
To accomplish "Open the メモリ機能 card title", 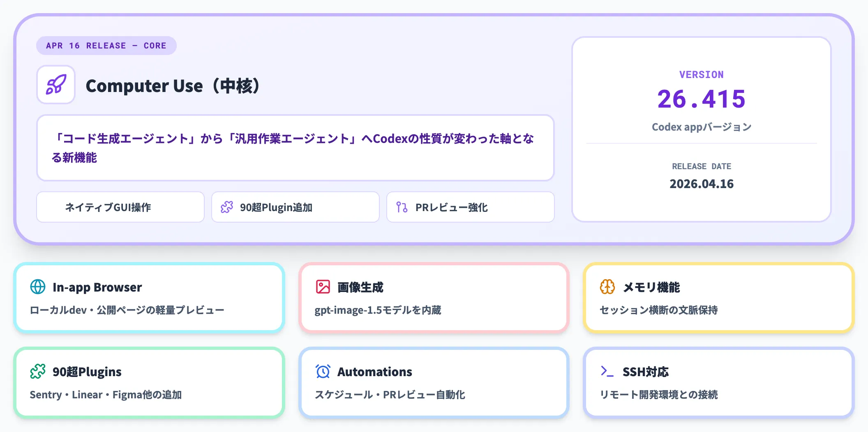I will tap(651, 287).
